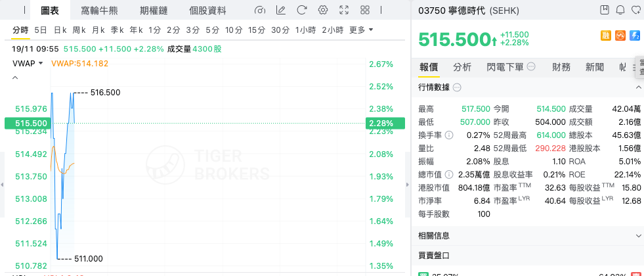Add stock to watchlist heart icon
The image size is (644, 276).
[635, 10]
